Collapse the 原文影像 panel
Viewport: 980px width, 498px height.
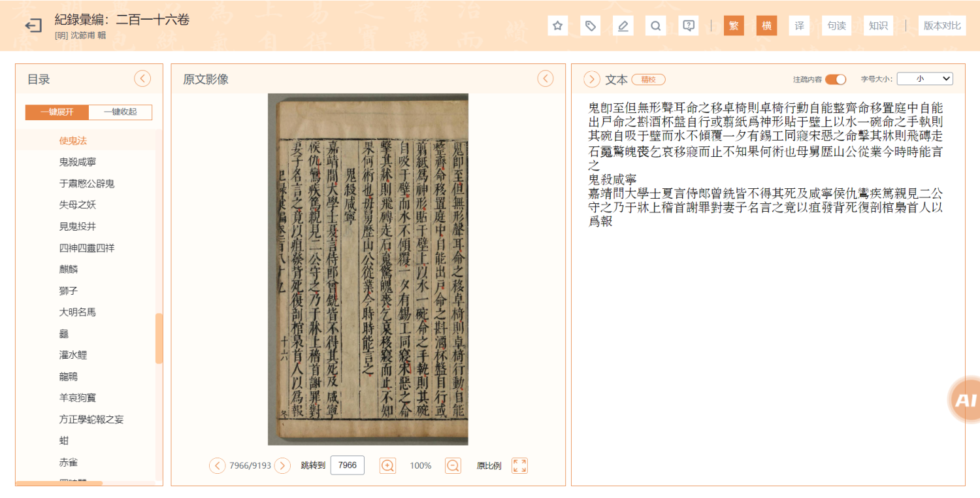546,79
